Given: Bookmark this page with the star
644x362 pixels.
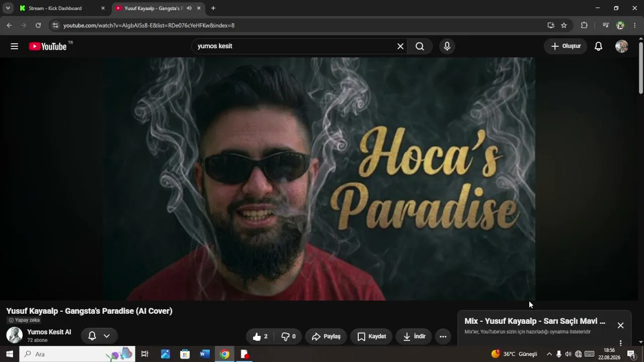Looking at the screenshot, I should pos(564,25).
